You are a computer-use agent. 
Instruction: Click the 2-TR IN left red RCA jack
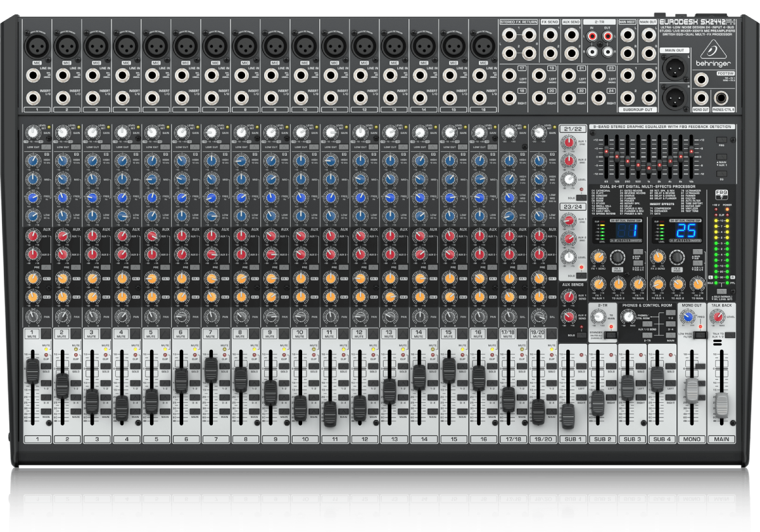click(593, 37)
